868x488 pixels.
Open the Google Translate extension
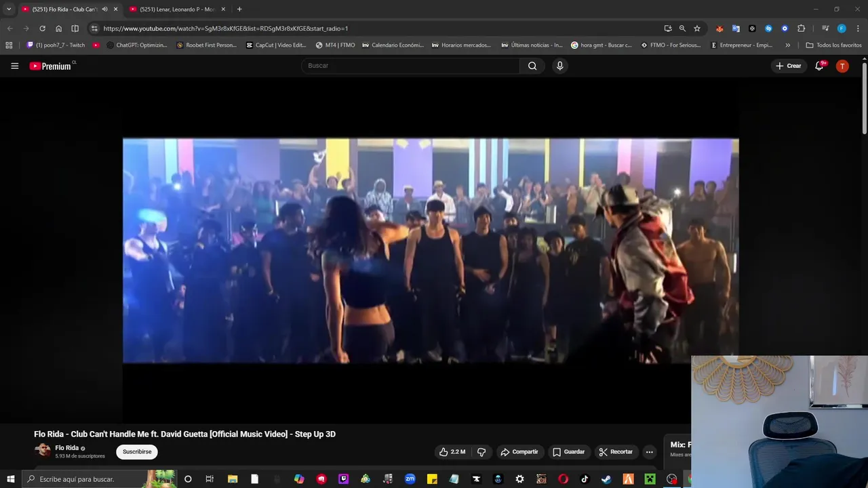(736, 28)
